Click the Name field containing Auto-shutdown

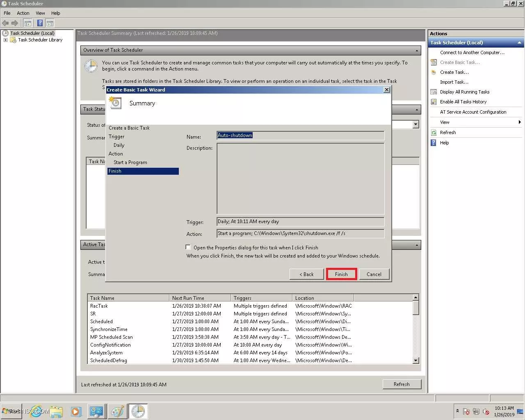click(x=301, y=135)
